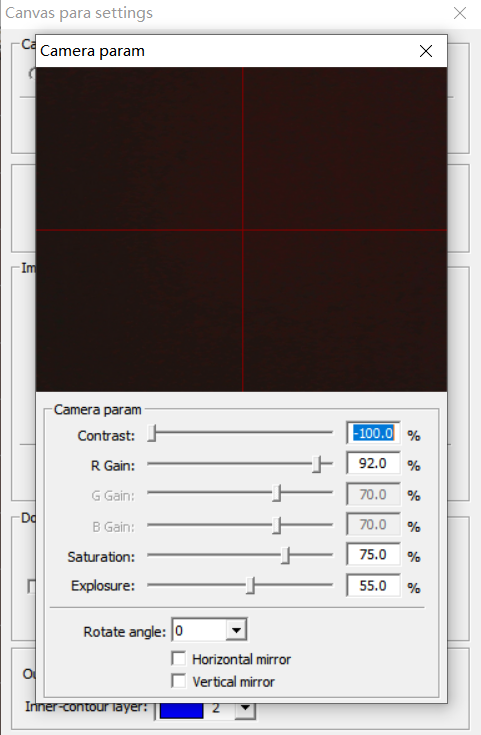The width and height of the screenshot is (481, 735).
Task: Click the Explosure label
Action: pyautogui.click(x=103, y=586)
